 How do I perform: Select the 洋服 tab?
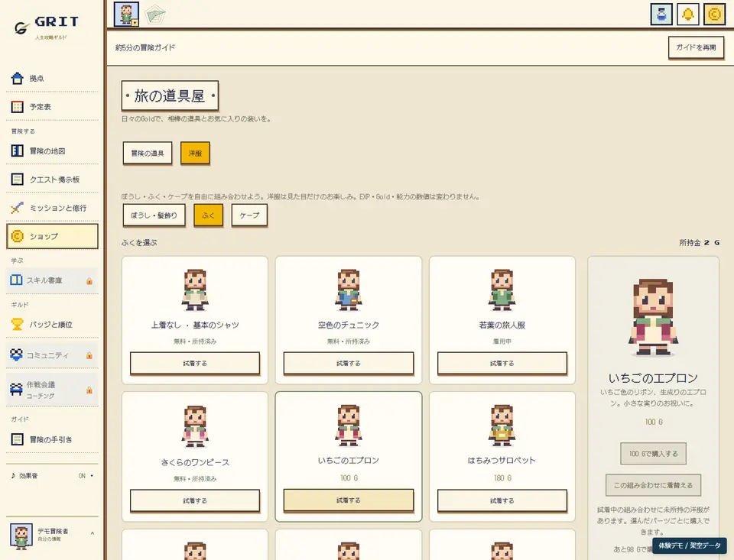[x=195, y=153]
